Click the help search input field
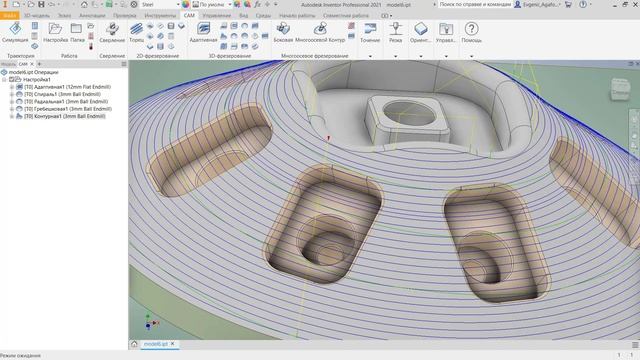This screenshot has width=640, height=360. pyautogui.click(x=475, y=4)
